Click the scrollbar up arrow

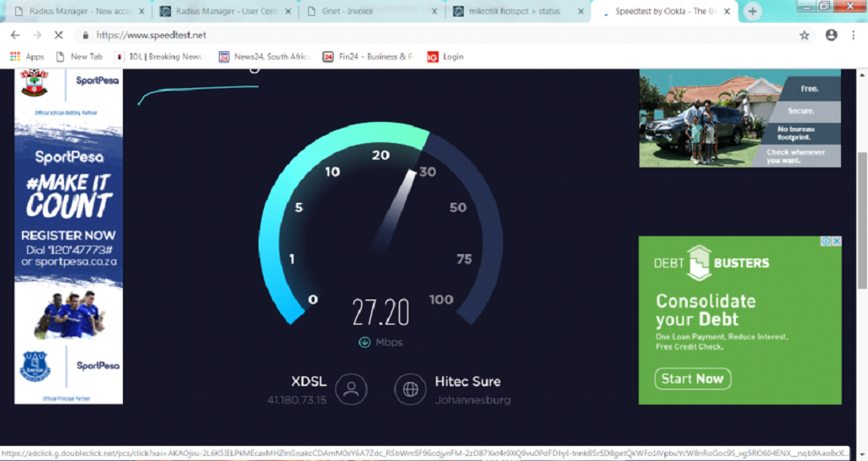862,75
